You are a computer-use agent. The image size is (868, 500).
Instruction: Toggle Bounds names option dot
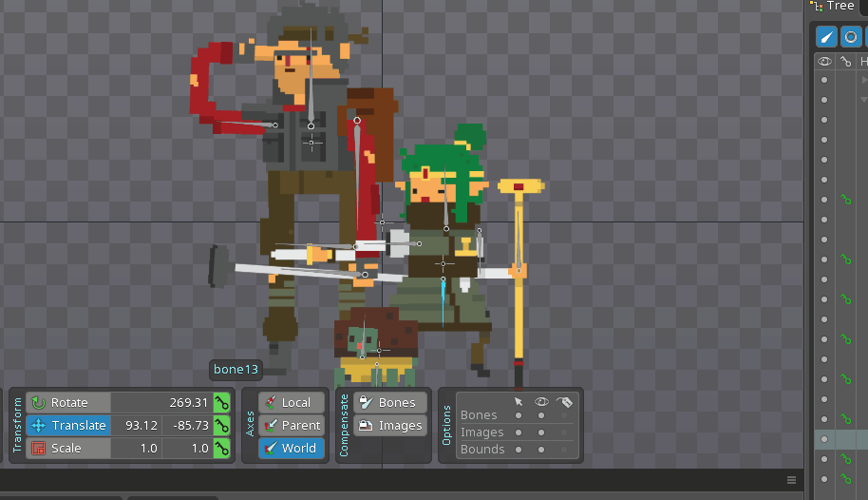pos(564,450)
